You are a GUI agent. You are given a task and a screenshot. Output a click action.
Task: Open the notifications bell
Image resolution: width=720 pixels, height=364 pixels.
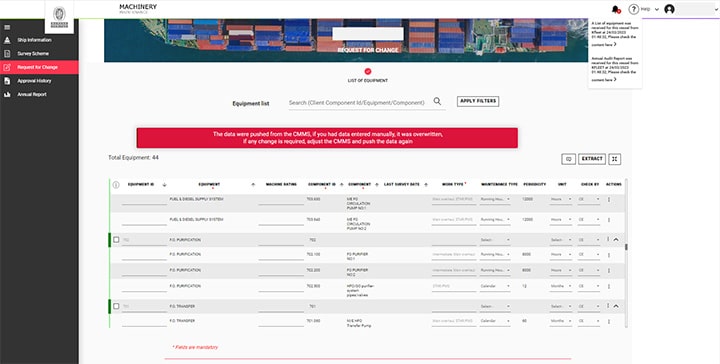[615, 9]
